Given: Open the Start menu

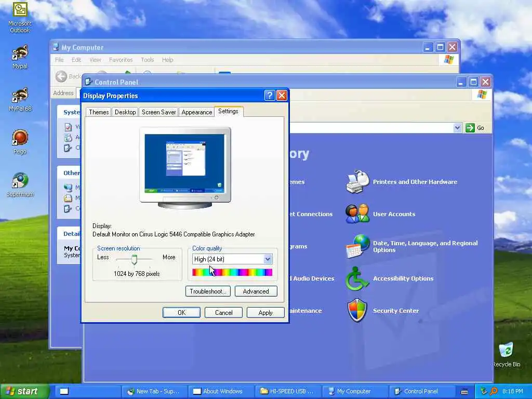Looking at the screenshot, I should click(24, 391).
